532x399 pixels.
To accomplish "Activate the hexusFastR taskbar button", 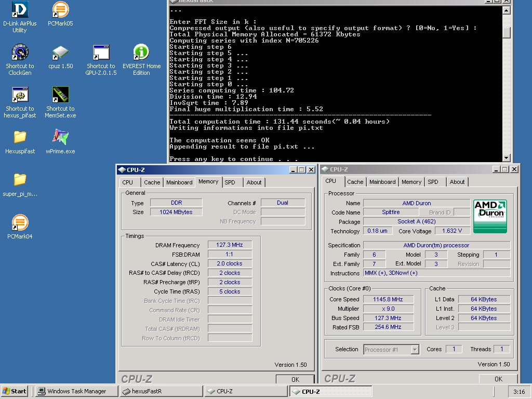I will (161, 391).
